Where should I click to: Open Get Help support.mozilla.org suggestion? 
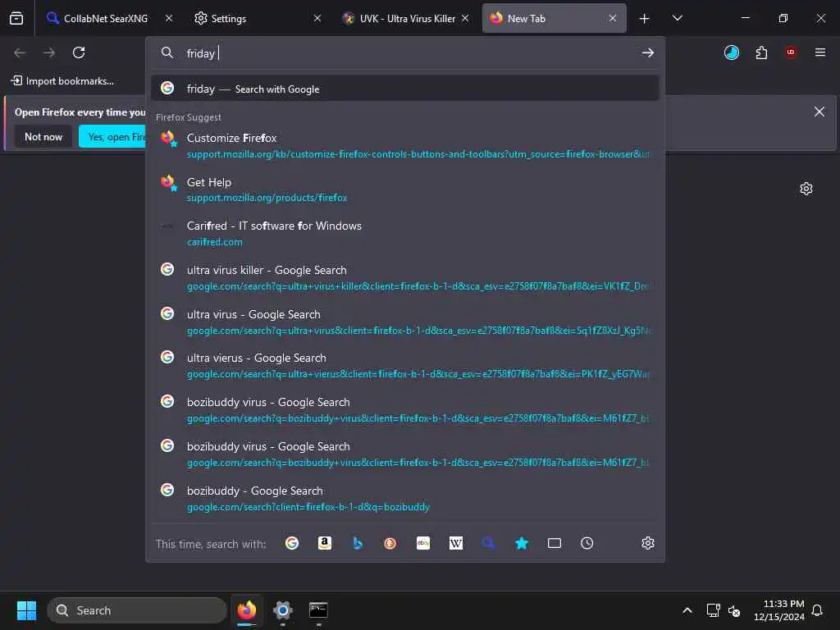click(x=405, y=189)
